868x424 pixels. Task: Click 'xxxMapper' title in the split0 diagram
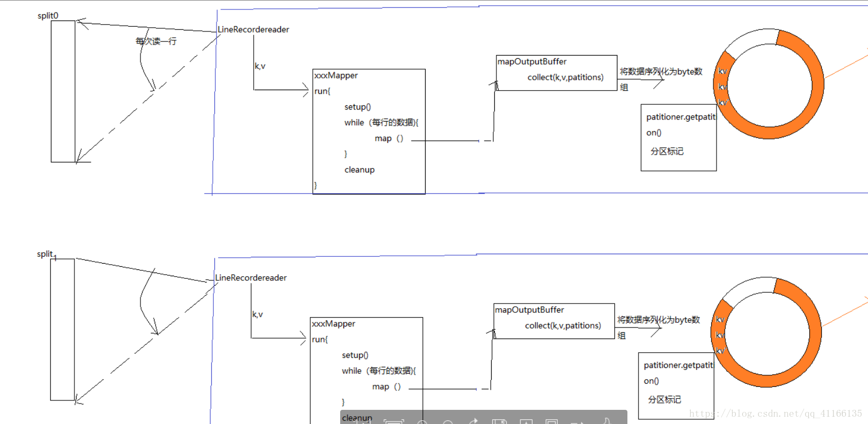tap(336, 75)
